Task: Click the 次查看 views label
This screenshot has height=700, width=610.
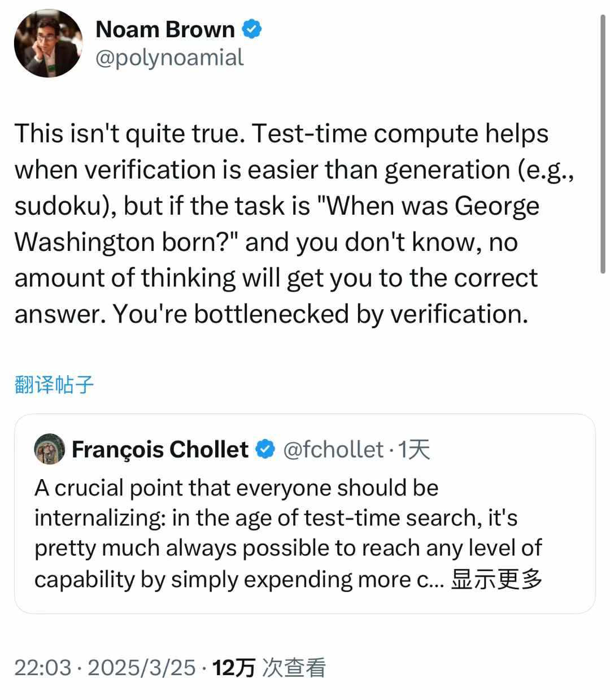Action: click(294, 668)
